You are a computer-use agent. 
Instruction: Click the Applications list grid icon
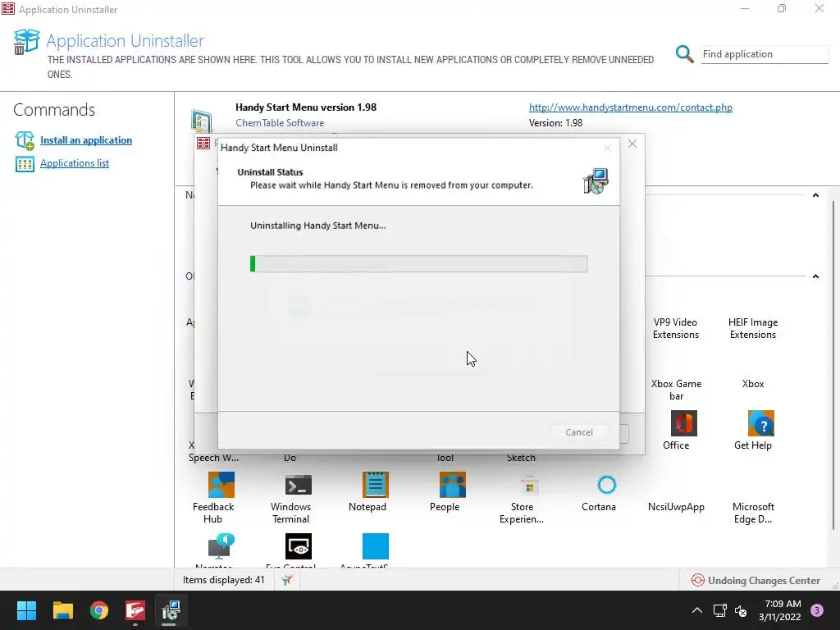[25, 164]
